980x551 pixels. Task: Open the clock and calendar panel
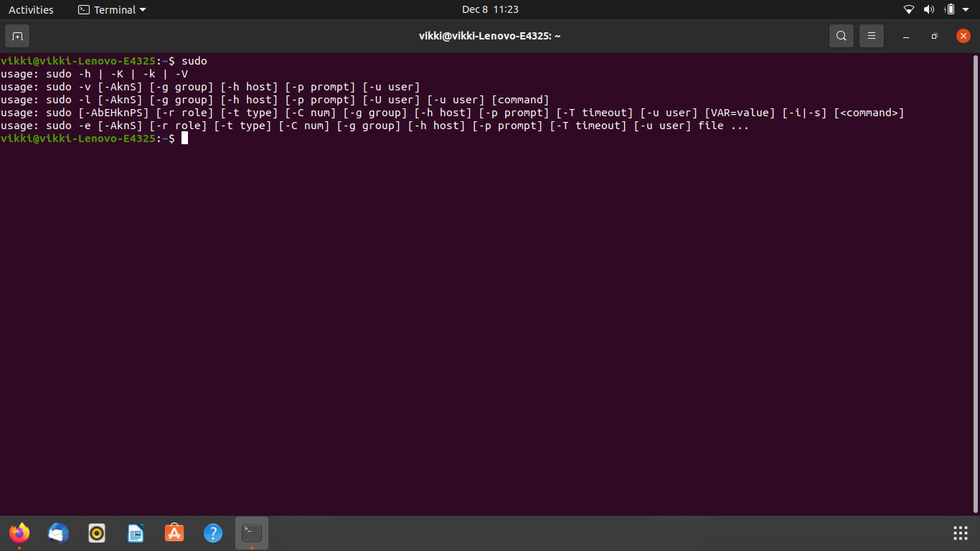pyautogui.click(x=490, y=9)
